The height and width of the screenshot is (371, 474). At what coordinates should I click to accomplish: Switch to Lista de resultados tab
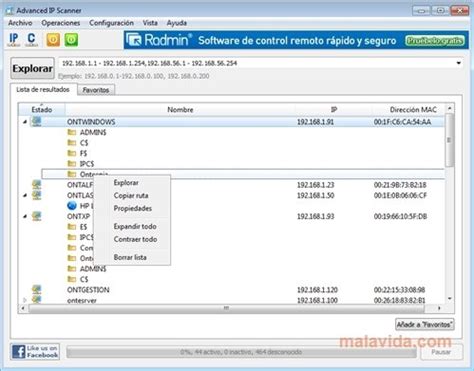click(43, 89)
